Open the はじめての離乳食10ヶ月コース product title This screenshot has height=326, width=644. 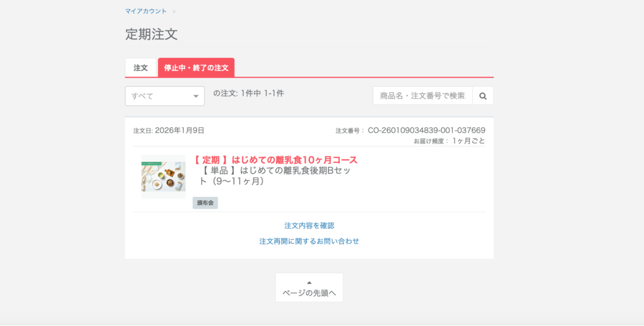coord(275,160)
